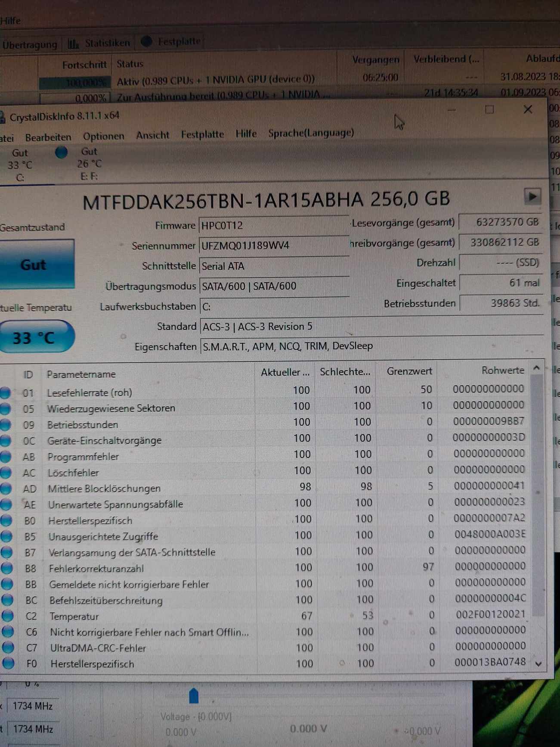This screenshot has height=747, width=560.
Task: Click the Übertragungsmodus field SATA/600
Action: (x=274, y=286)
